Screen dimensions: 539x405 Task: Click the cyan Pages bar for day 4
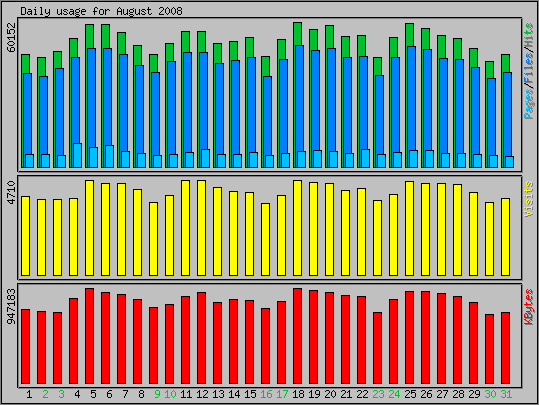point(78,155)
